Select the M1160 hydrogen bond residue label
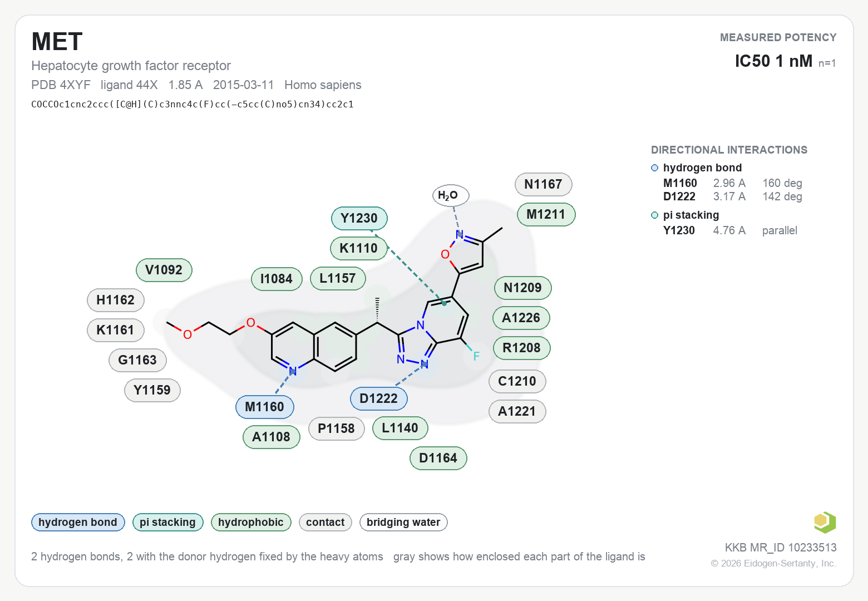The width and height of the screenshot is (868, 601). point(264,407)
